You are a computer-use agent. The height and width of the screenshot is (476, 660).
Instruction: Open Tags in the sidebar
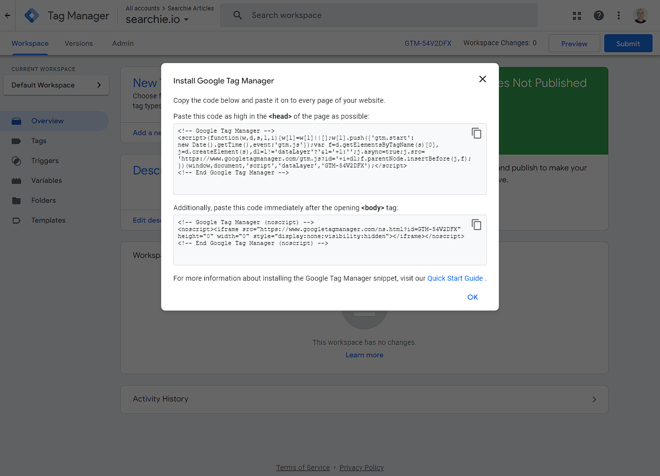[38, 141]
